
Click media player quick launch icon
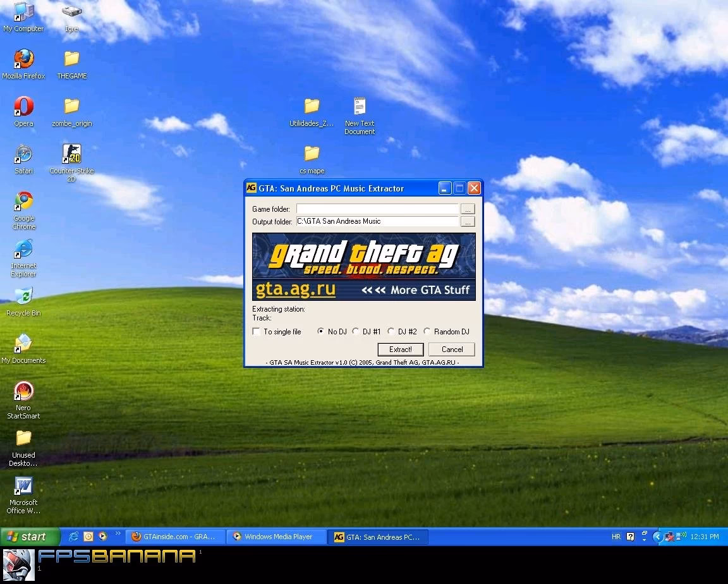point(102,537)
